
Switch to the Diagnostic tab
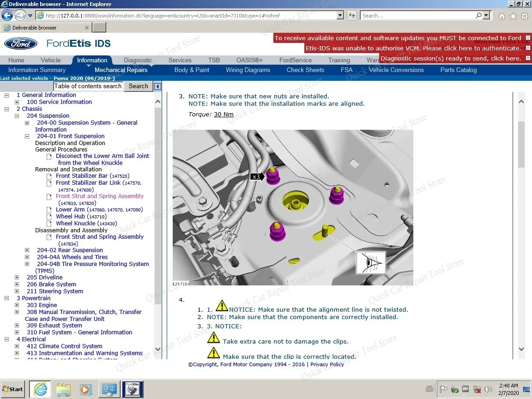[x=137, y=60]
